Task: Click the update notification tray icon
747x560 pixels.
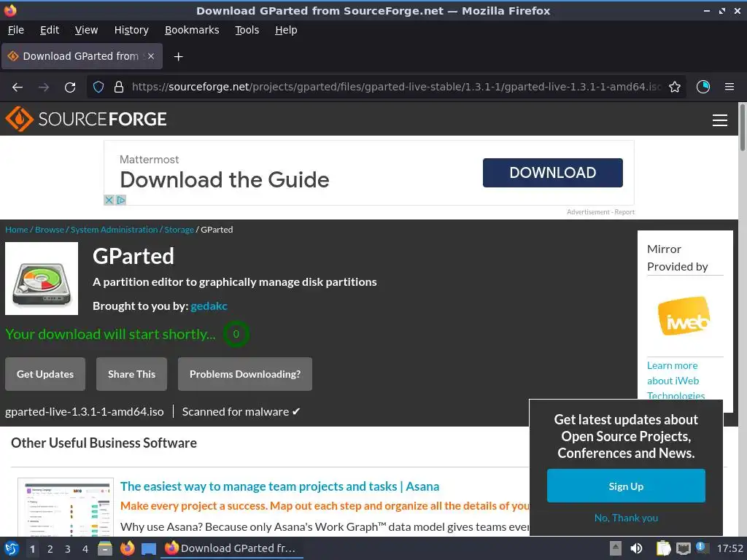Action: pyautogui.click(x=702, y=548)
